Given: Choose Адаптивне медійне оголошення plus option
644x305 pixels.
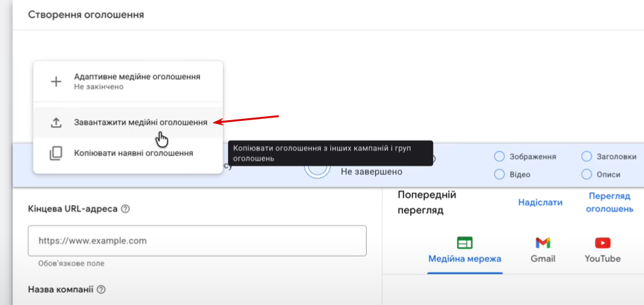Looking at the screenshot, I should click(x=127, y=82).
